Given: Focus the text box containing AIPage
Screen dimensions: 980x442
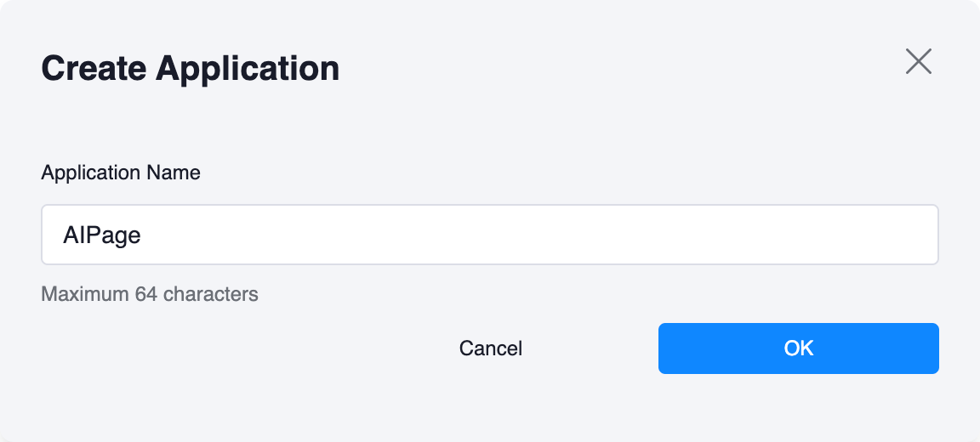Looking at the screenshot, I should tap(489, 235).
